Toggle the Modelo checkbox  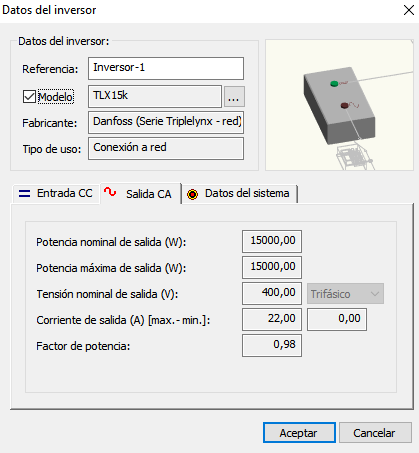[x=29, y=97]
